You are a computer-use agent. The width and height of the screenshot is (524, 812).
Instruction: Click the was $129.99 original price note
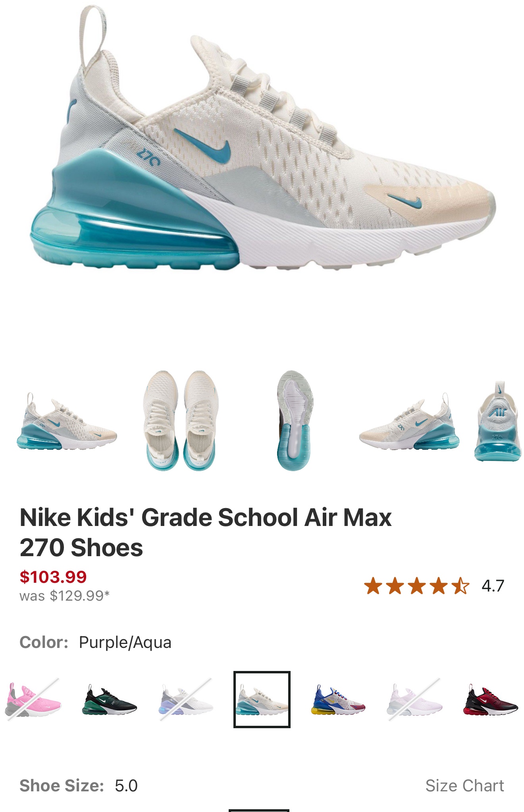click(x=65, y=595)
